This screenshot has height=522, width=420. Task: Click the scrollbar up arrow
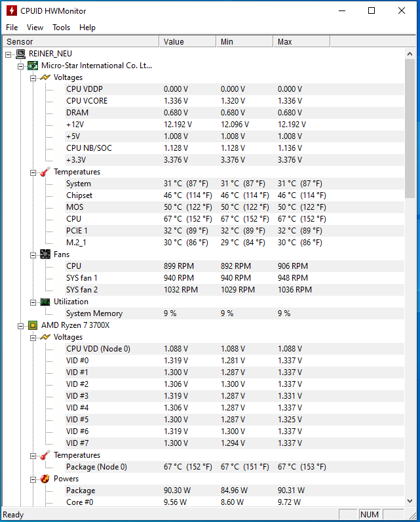click(410, 54)
